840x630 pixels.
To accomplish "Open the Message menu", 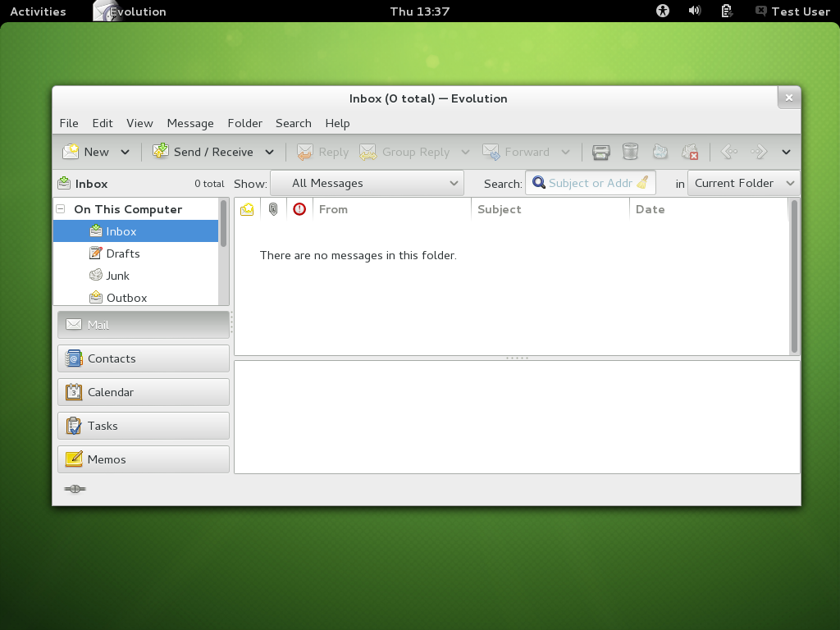I will click(190, 123).
